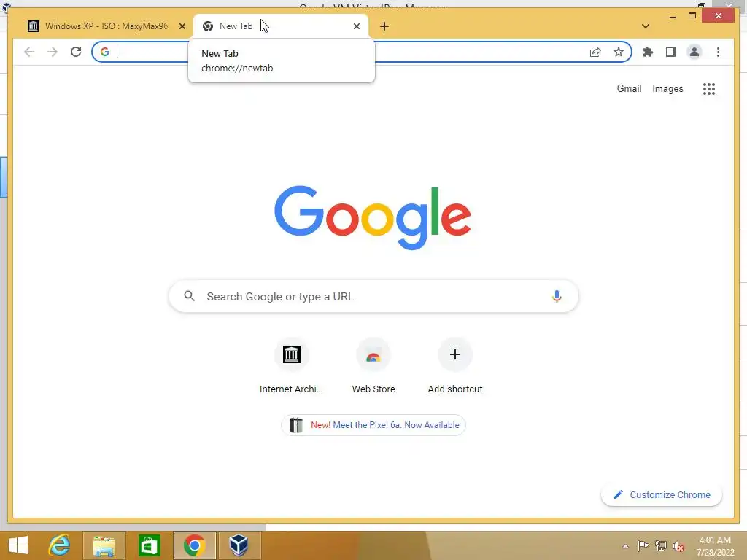This screenshot has width=747, height=560.
Task: Click the muted volume tray icon
Action: click(678, 546)
